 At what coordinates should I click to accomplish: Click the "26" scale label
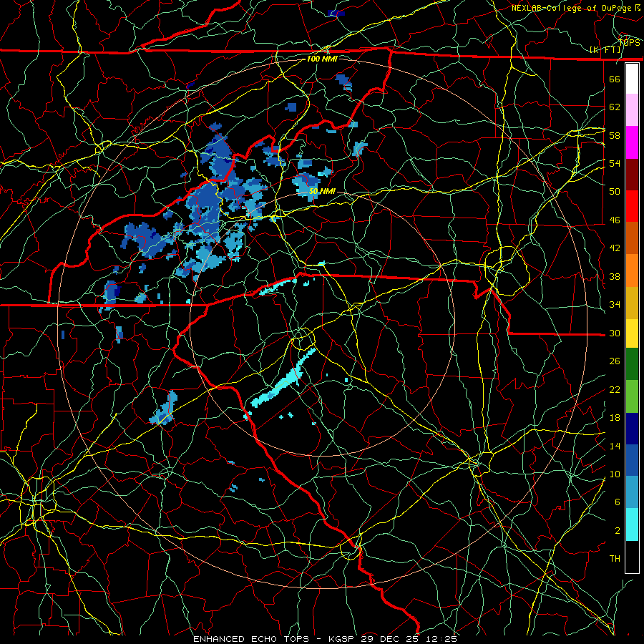(x=615, y=361)
